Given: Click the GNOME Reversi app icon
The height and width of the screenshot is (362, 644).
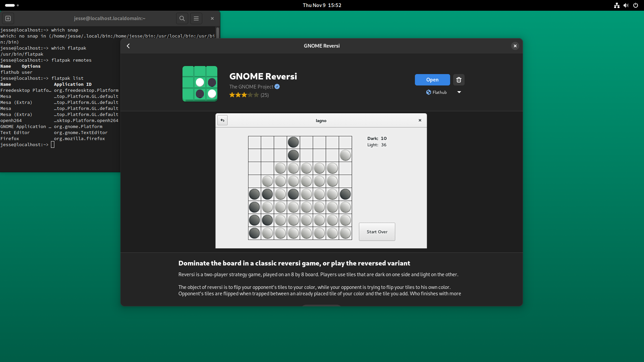Looking at the screenshot, I should click(200, 84).
